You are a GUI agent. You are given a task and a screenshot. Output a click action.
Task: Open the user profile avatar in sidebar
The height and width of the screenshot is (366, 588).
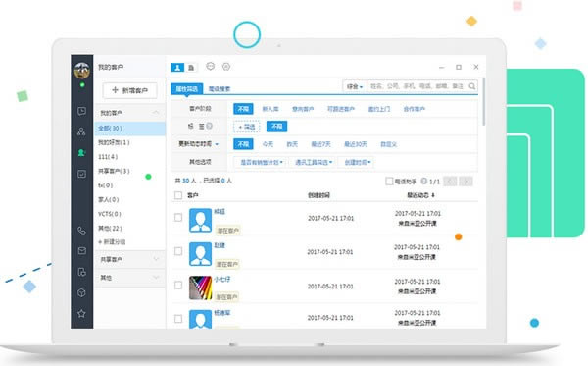point(81,70)
